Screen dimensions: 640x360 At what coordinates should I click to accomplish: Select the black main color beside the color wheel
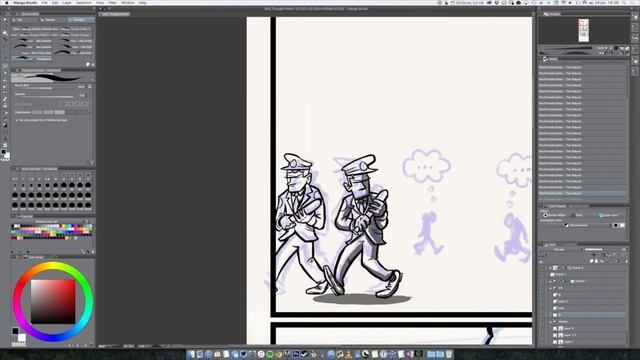coord(15,331)
